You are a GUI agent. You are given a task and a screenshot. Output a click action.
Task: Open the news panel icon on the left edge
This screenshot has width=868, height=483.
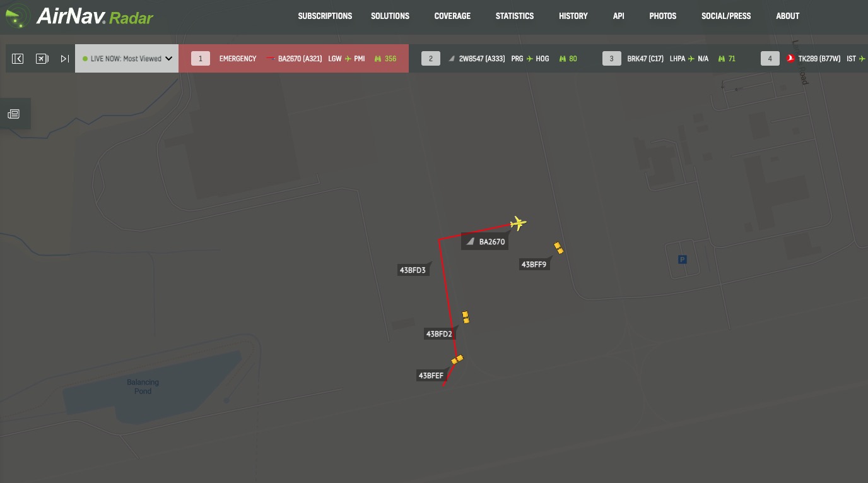pos(13,114)
